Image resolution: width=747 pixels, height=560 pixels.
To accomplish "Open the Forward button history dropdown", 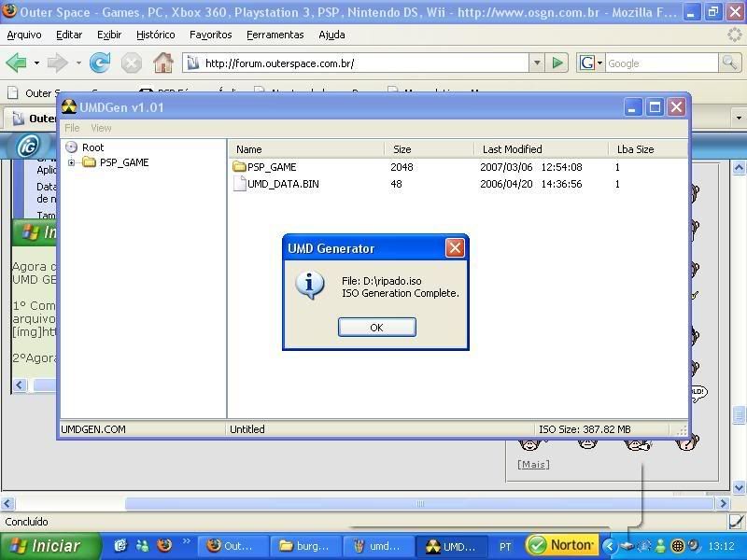I will tap(78, 63).
